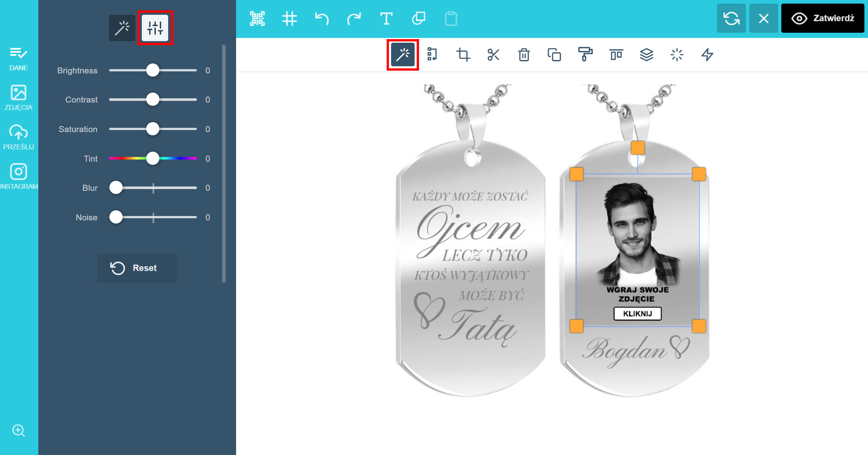Click the Saturation slider handle
Viewport: 868px width, 455px height.
click(153, 129)
